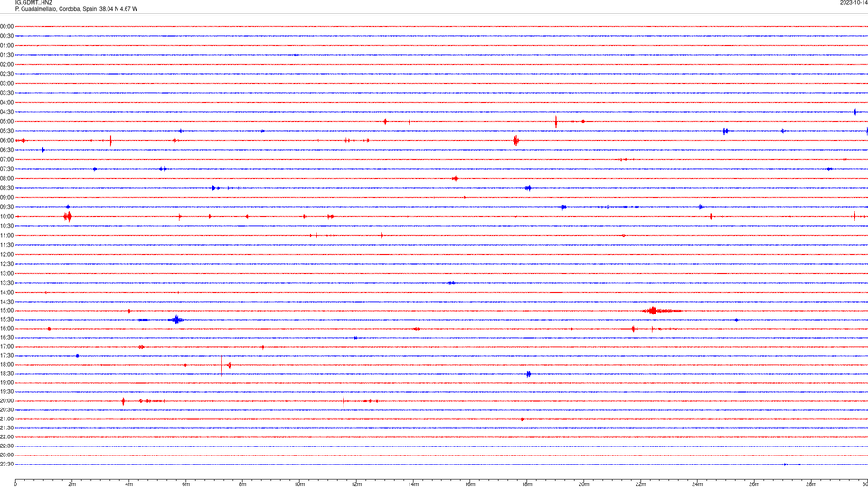Screen dimensions: 868x488
Task: Click the 00:00 trace time label
Action: click(x=6, y=26)
